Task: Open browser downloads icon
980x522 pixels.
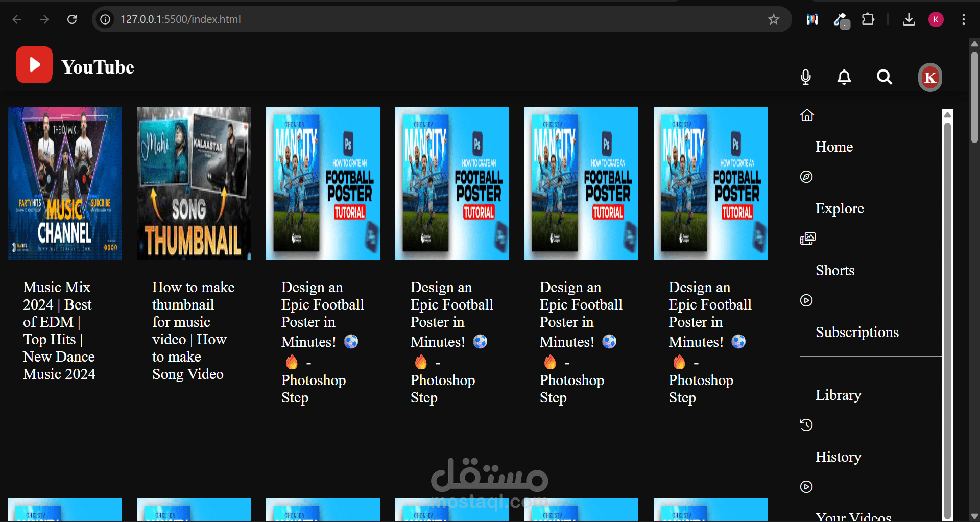Action: coord(909,19)
